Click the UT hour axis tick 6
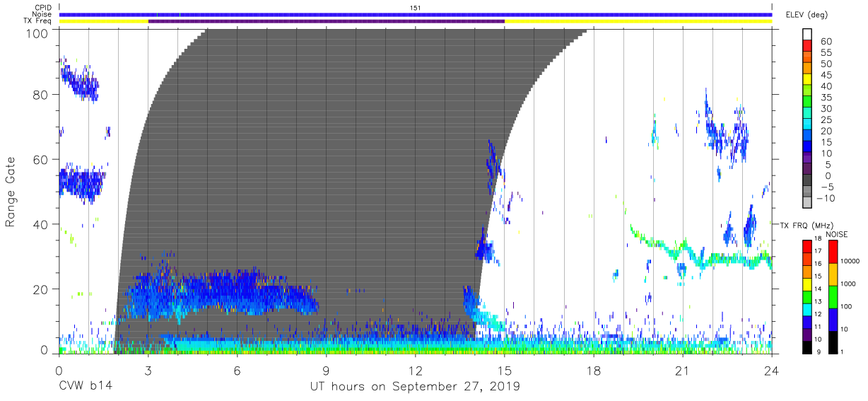Viewport: 868px width, 401px height. click(237, 371)
